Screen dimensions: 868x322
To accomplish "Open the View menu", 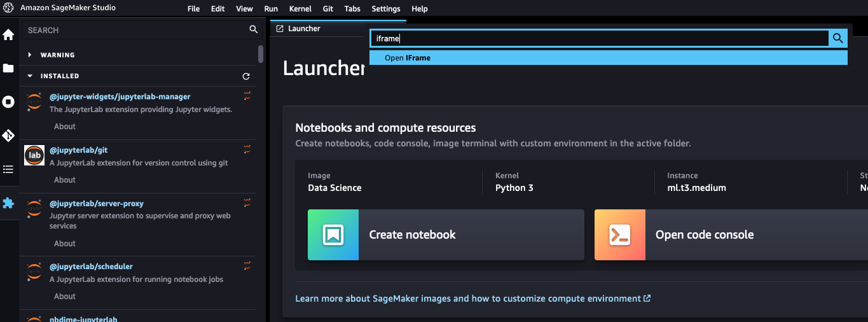I will click(x=245, y=9).
